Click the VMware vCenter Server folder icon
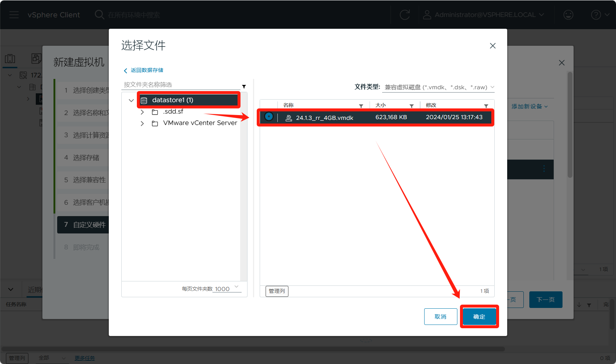Image resolution: width=616 pixels, height=364 pixels. pos(155,124)
